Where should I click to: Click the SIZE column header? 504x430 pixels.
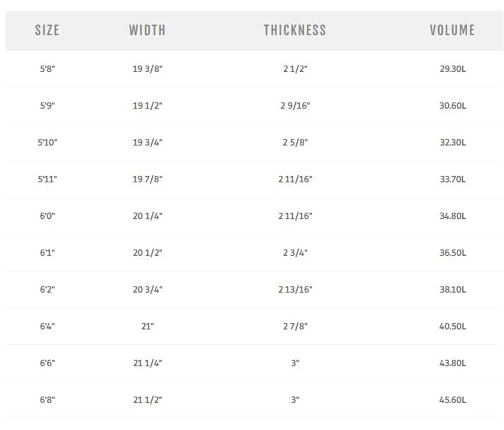click(47, 30)
